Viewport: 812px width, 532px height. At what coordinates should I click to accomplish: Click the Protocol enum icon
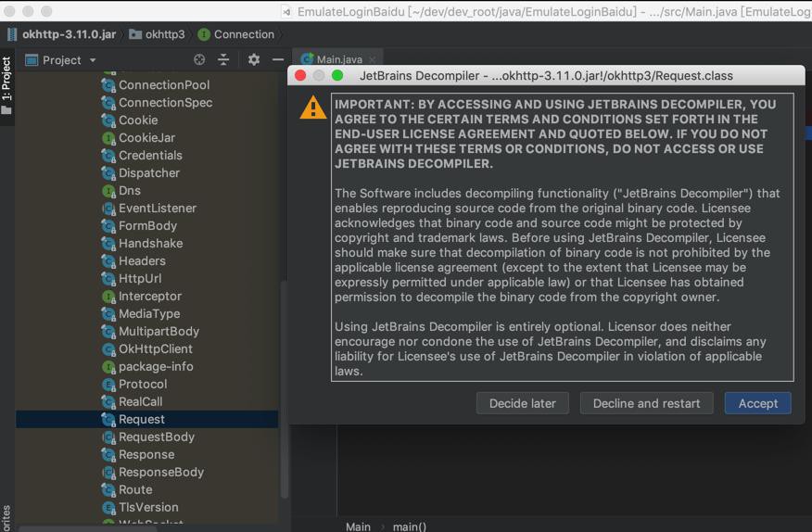[x=108, y=385]
